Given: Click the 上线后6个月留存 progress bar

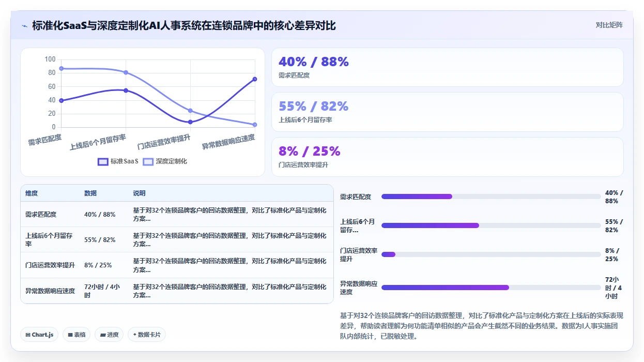Looking at the screenshot, I should 491,225.
